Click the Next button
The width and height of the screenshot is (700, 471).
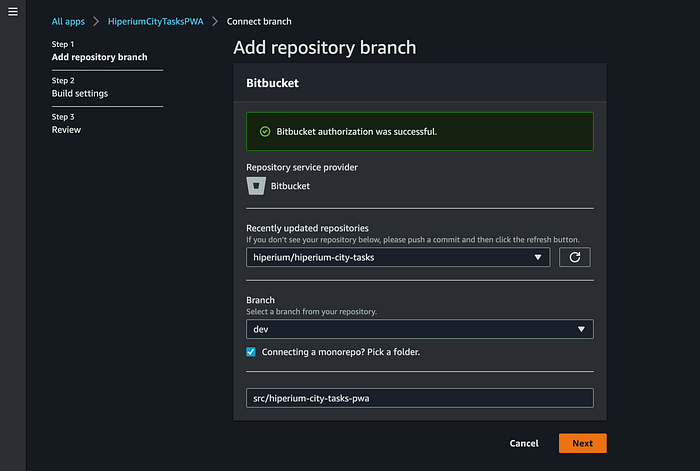(x=583, y=443)
